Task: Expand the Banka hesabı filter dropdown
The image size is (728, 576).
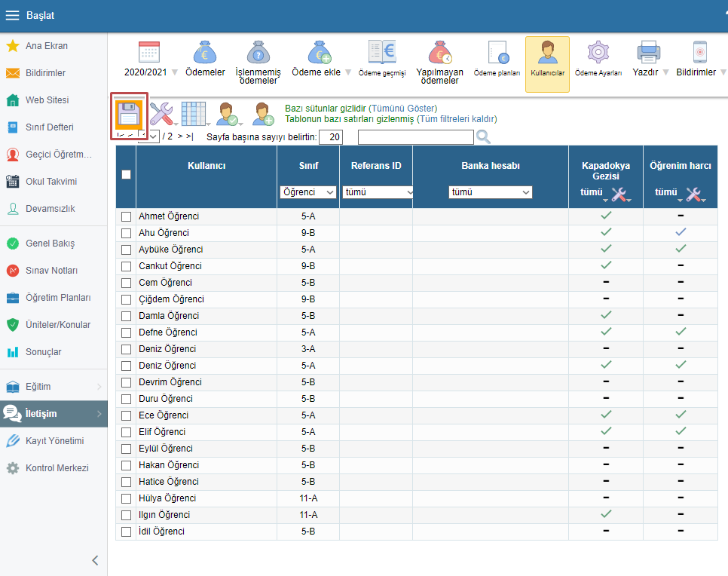Action: click(490, 192)
